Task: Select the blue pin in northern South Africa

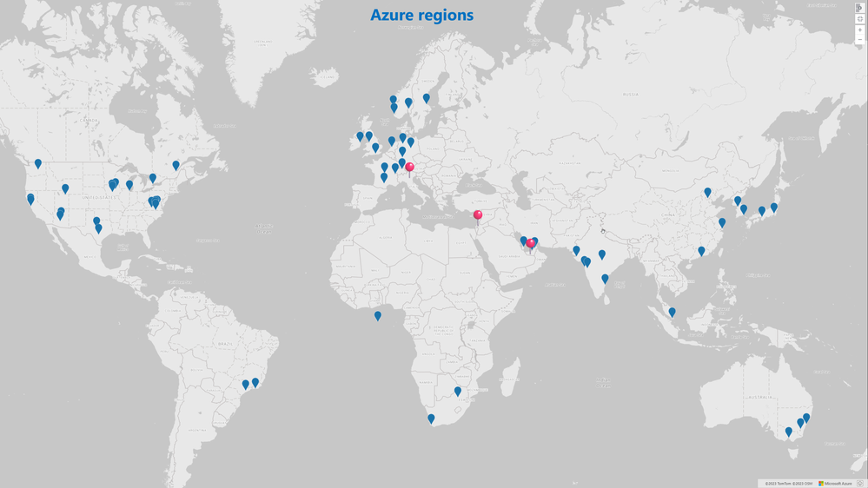Action: (458, 391)
